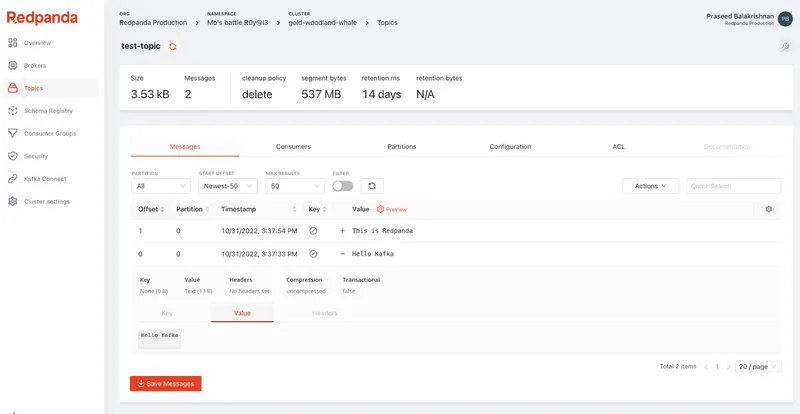
Task: Click the cleanup.policy 'delete' value
Action: pyautogui.click(x=257, y=94)
